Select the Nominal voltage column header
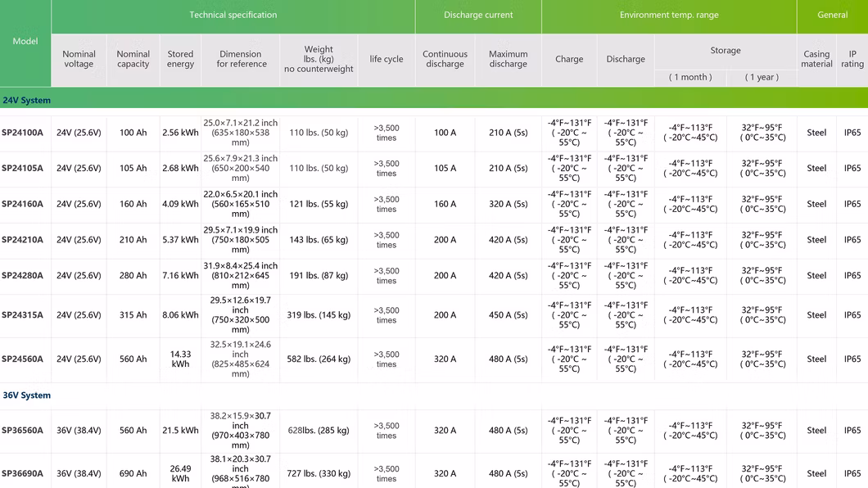The height and width of the screenshot is (488, 868). [79, 60]
